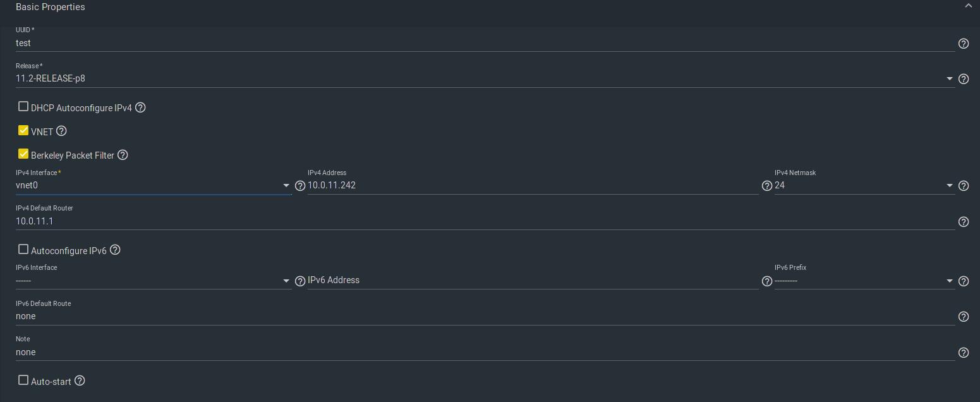Viewport: 980px width, 402px height.
Task: Enable DHCP Autoconfigure IPv4 checkbox
Action: (x=23, y=107)
